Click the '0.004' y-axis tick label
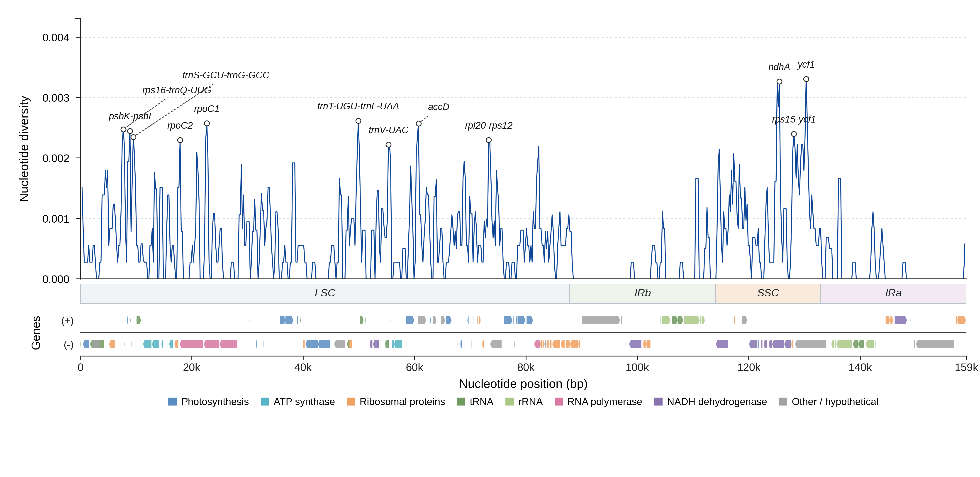The width and height of the screenshot is (980, 477). pos(56,38)
